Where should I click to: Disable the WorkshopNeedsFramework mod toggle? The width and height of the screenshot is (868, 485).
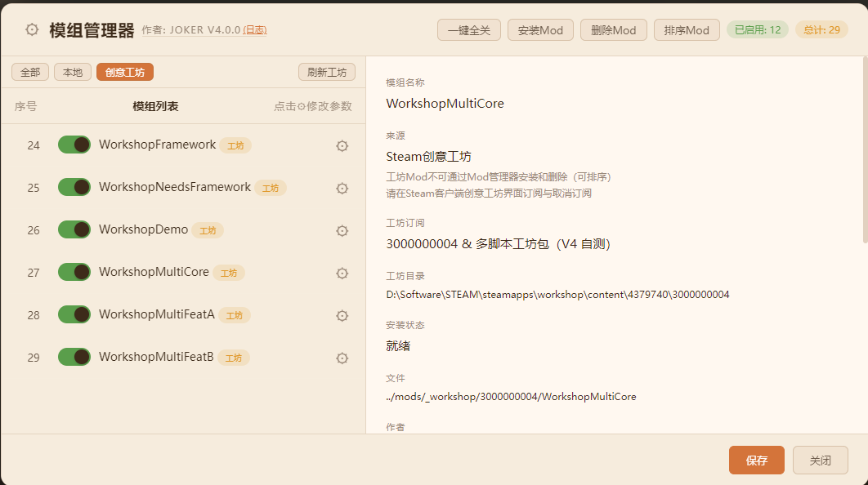click(x=74, y=187)
